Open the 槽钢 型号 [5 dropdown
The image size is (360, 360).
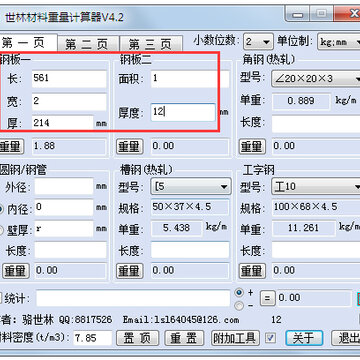[191, 186]
